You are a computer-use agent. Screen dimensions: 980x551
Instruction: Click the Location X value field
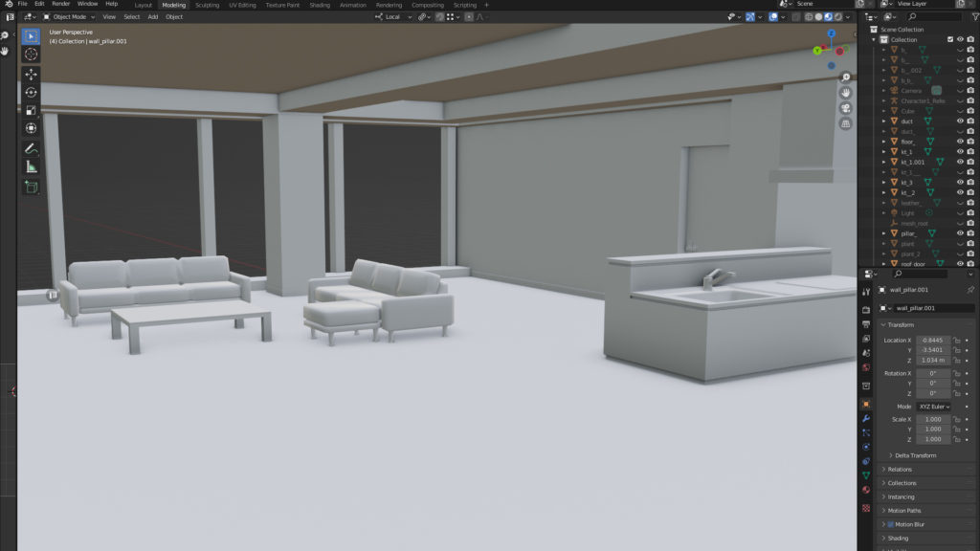[x=933, y=340]
